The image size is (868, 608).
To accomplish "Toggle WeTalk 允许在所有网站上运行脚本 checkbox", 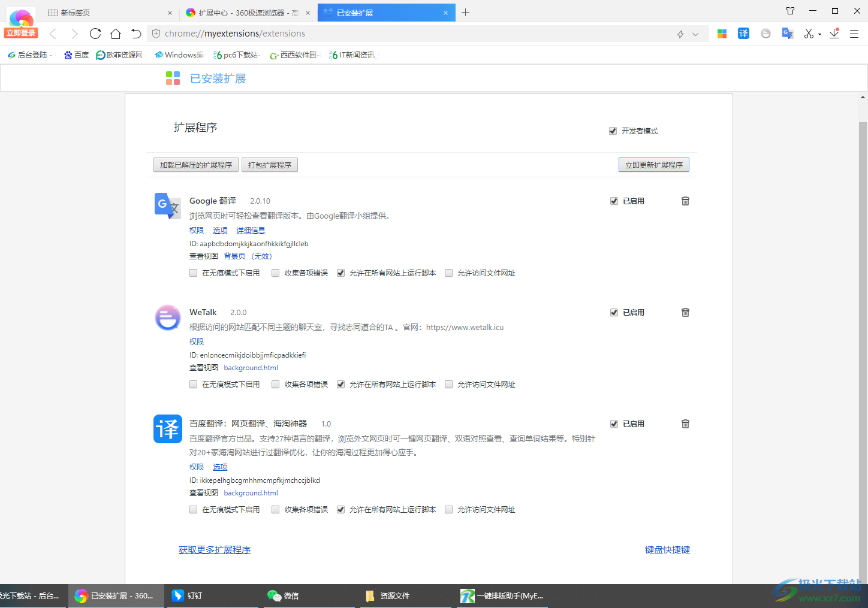I will tap(340, 385).
